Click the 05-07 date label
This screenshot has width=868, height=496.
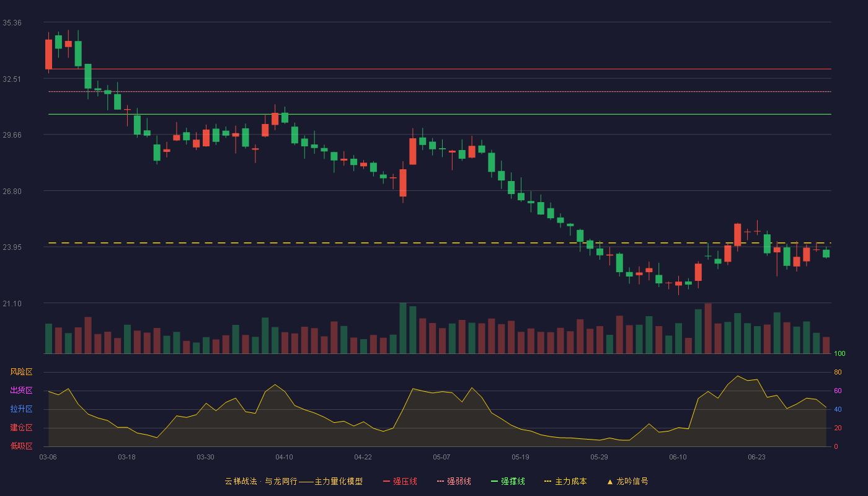click(x=441, y=457)
